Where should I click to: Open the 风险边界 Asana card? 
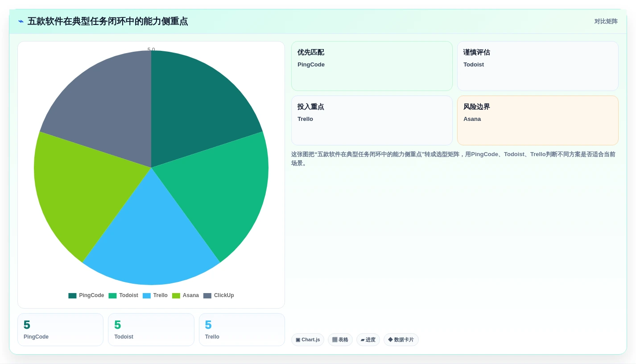coord(538,120)
